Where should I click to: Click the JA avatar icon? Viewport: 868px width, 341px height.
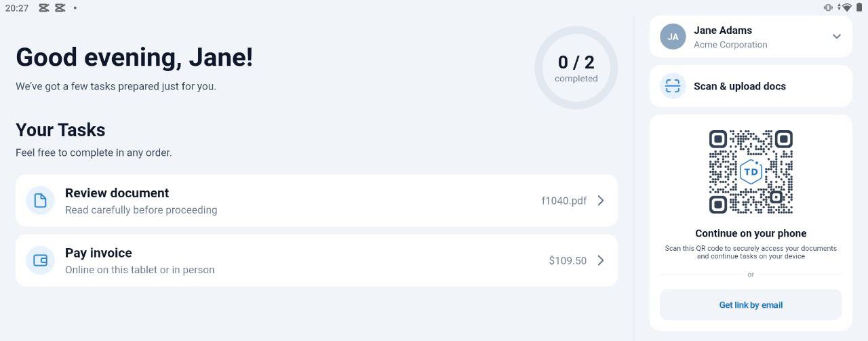coord(673,37)
